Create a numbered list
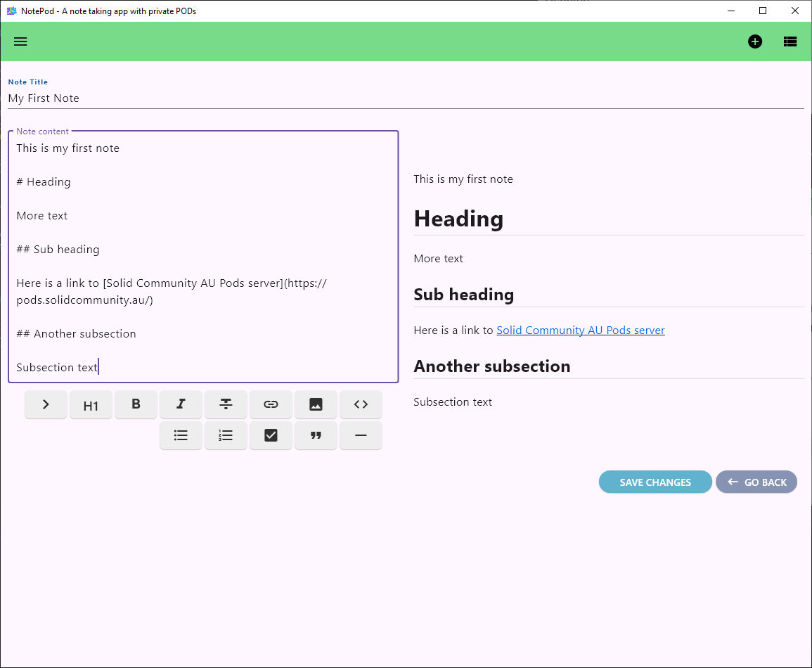Viewport: 812px width, 668px height. (226, 435)
